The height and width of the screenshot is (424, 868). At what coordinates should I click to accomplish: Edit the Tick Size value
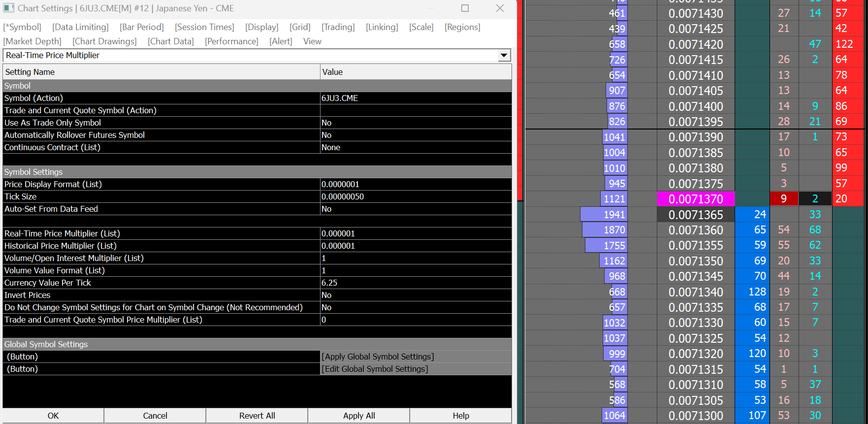(x=416, y=196)
